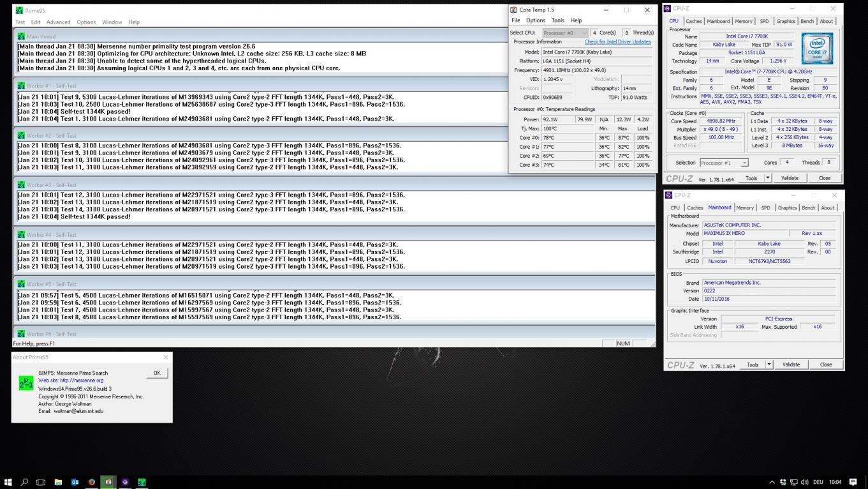Open the Tools menu in Core Temp
The image size is (868, 489).
(x=557, y=20)
